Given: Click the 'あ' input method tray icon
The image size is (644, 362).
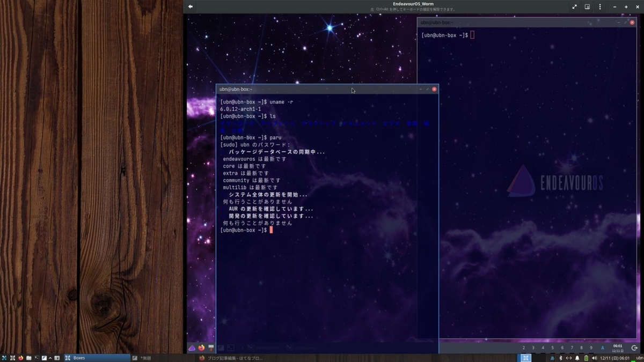Looking at the screenshot, I should (553, 358).
